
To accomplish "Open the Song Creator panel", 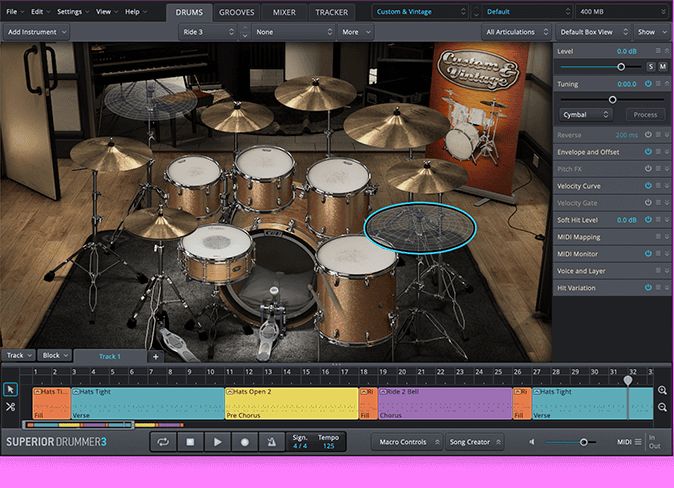I will [x=475, y=442].
